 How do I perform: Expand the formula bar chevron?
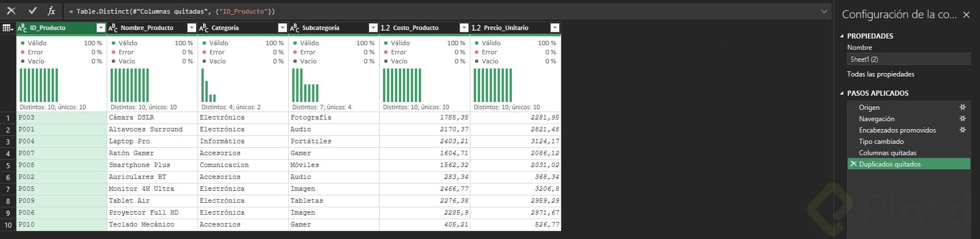824,11
